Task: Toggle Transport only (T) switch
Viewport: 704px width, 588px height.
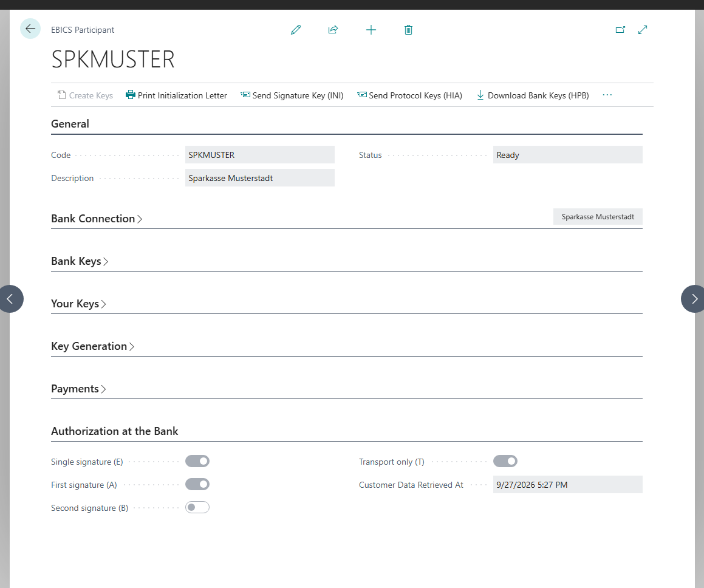Action: click(505, 461)
